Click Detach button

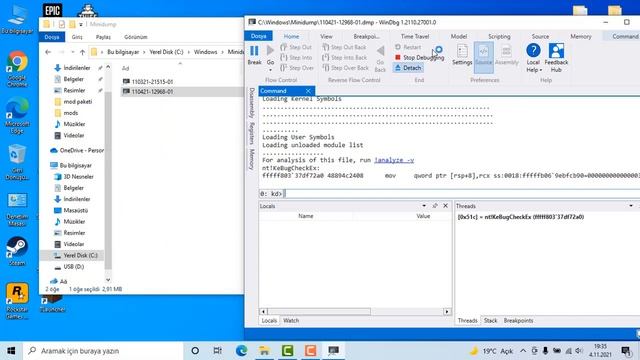tap(408, 68)
